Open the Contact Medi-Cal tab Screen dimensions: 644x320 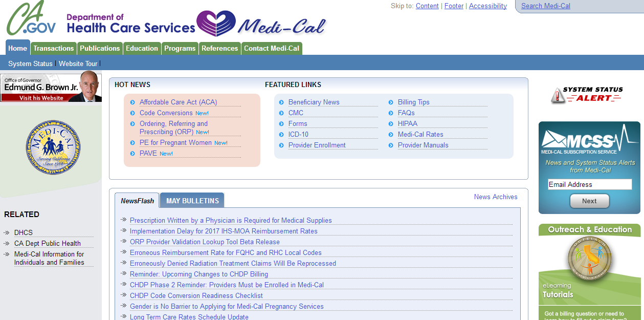coord(272,48)
